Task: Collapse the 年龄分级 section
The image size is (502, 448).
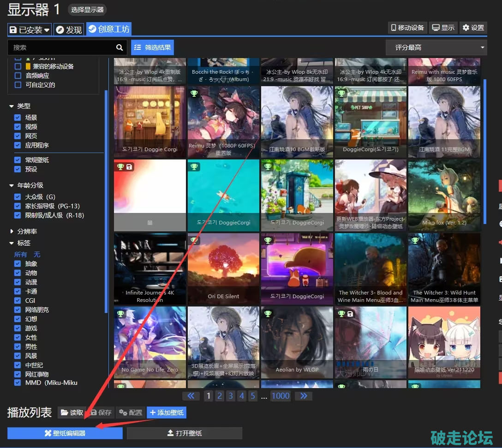Action: point(12,185)
